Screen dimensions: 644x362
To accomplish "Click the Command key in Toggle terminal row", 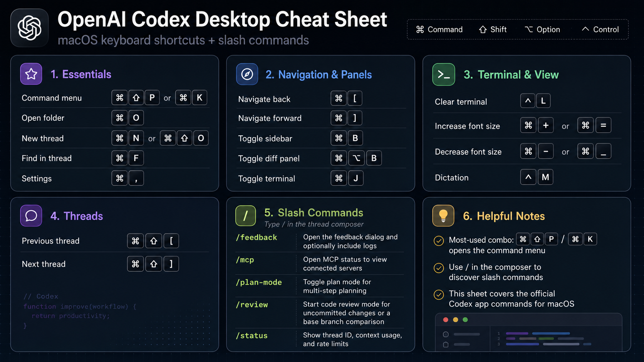I will (x=339, y=178).
